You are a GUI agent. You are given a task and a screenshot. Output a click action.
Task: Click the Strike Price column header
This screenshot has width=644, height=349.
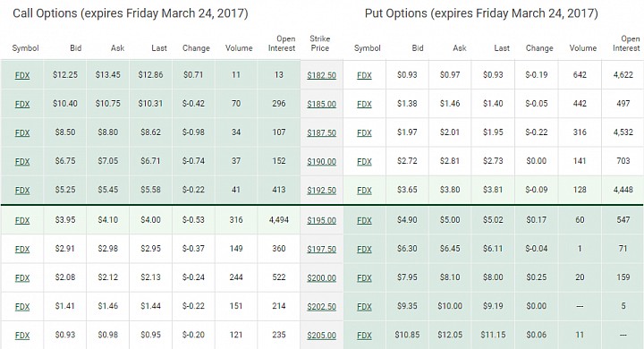[320, 43]
